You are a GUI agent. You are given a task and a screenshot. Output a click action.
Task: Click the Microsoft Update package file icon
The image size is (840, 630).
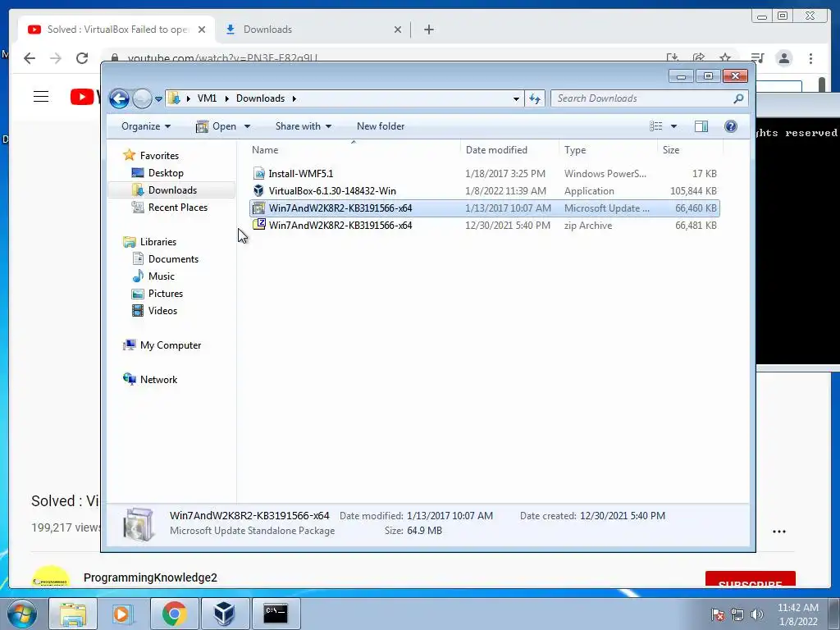click(258, 208)
